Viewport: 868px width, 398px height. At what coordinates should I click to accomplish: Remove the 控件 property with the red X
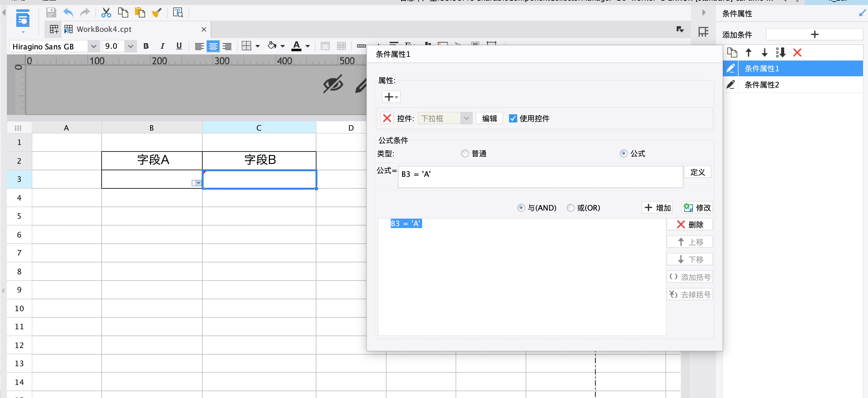pos(387,118)
